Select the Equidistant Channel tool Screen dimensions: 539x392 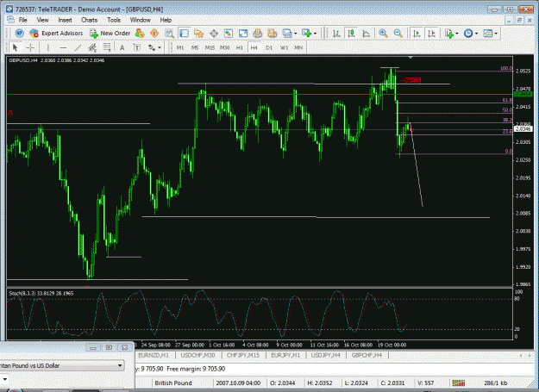(x=92, y=47)
